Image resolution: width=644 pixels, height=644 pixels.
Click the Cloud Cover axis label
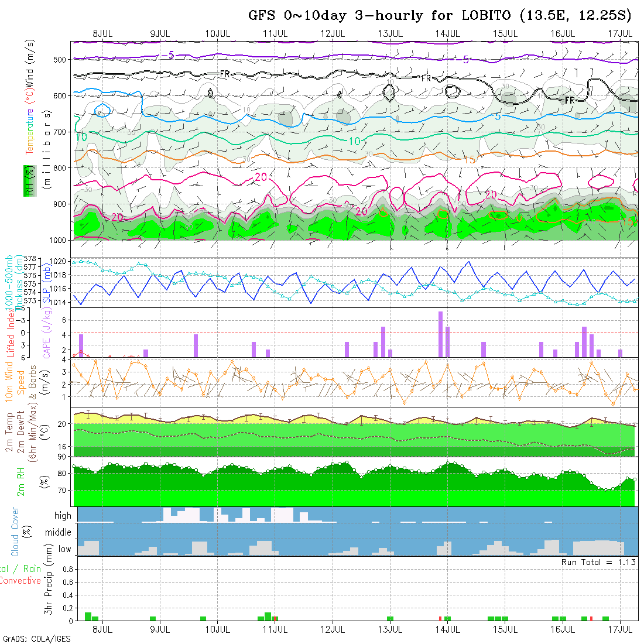coord(15,532)
